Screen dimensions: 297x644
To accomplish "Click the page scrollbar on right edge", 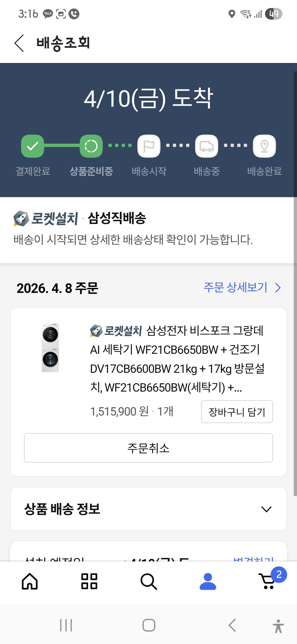I will pos(295,283).
